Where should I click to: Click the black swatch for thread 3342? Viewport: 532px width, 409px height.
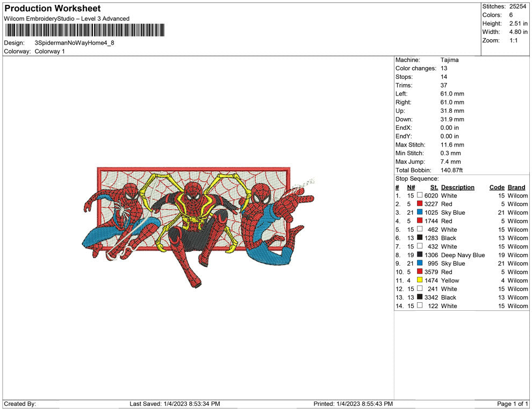pyautogui.click(x=420, y=297)
